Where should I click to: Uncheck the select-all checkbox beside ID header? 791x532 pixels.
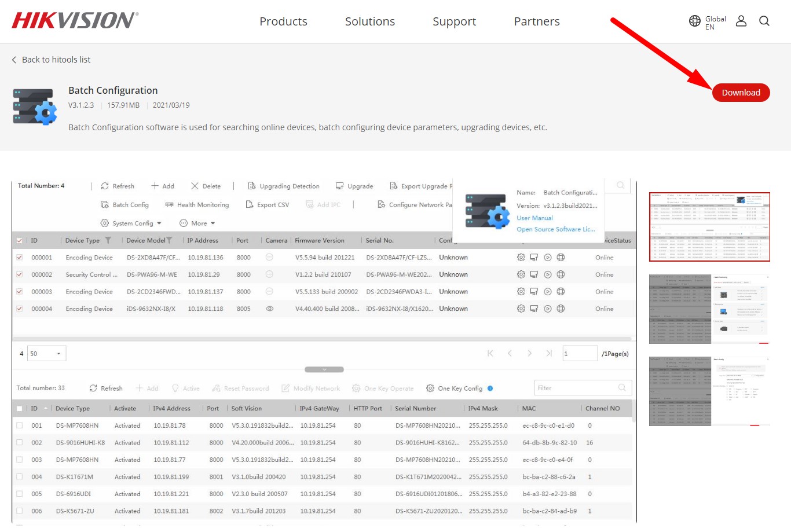(20, 241)
